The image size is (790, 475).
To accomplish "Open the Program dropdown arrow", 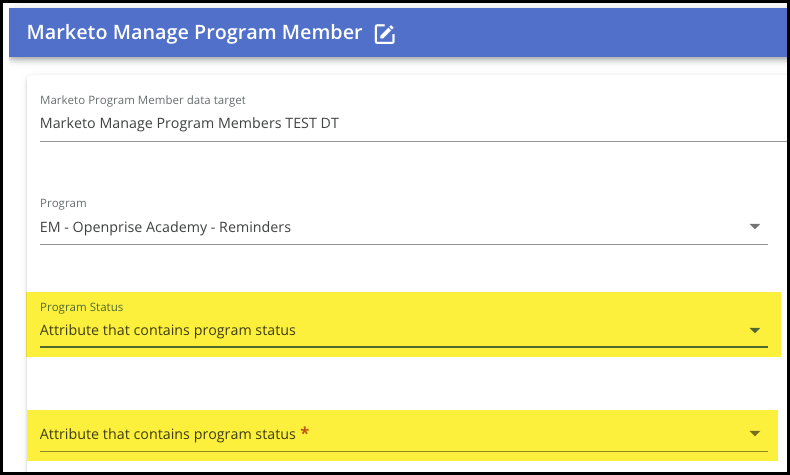I will click(x=754, y=227).
